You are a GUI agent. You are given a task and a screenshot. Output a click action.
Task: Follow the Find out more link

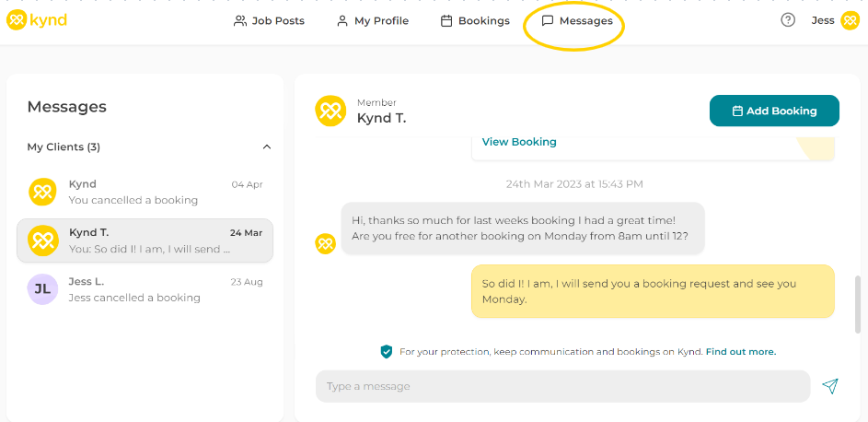(741, 351)
